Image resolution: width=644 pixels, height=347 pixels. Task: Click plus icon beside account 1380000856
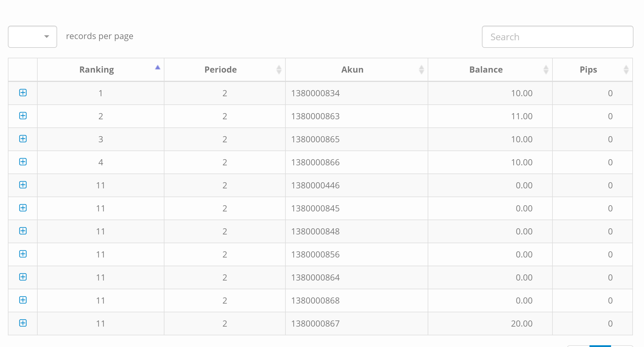click(x=23, y=254)
